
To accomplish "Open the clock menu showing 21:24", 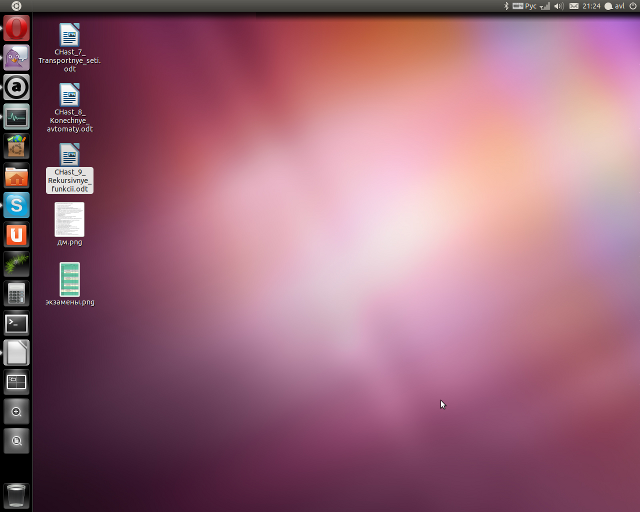I will pos(591,6).
